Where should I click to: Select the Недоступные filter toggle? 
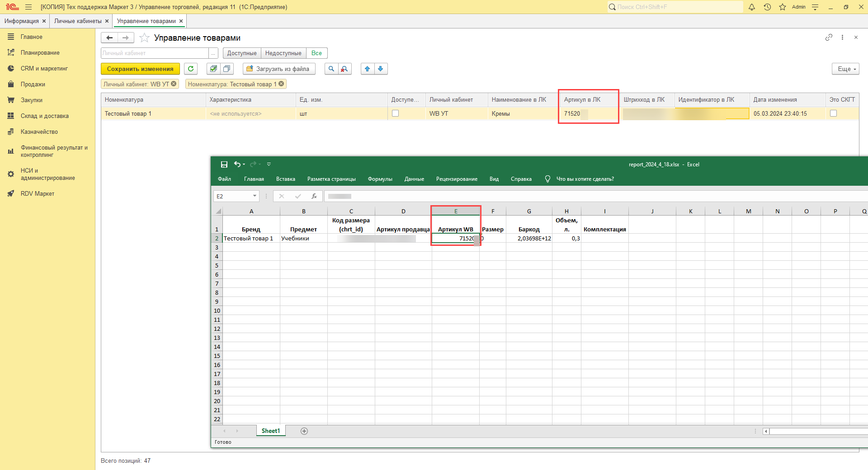click(x=283, y=53)
